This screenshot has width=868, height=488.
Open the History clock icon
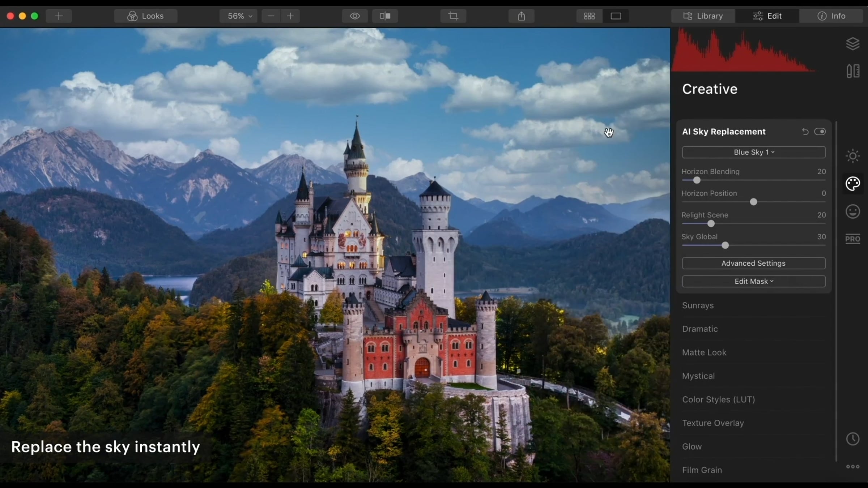(852, 439)
